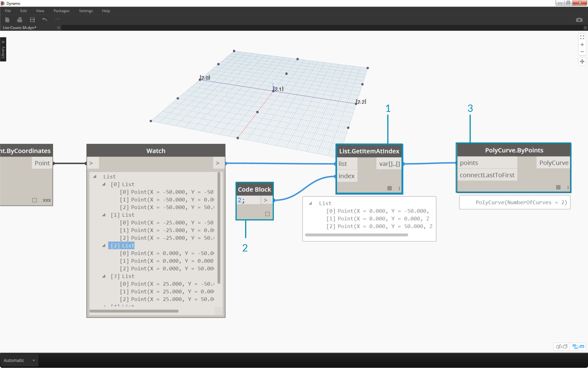
Task: Click Watch node output port
Action: coord(219,163)
